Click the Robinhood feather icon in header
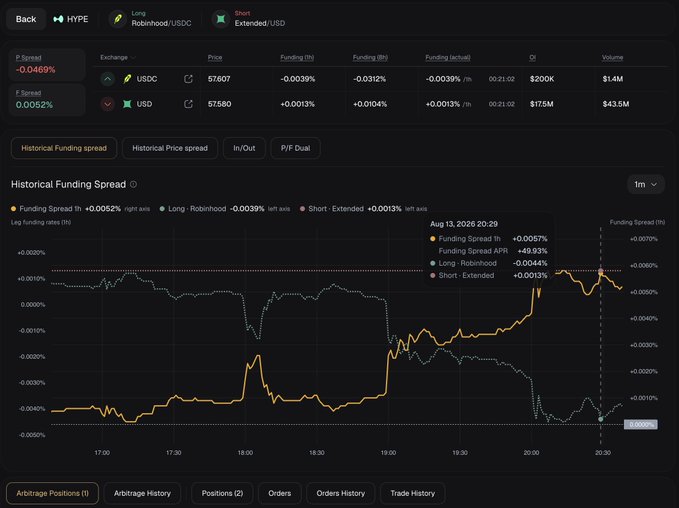 117,19
